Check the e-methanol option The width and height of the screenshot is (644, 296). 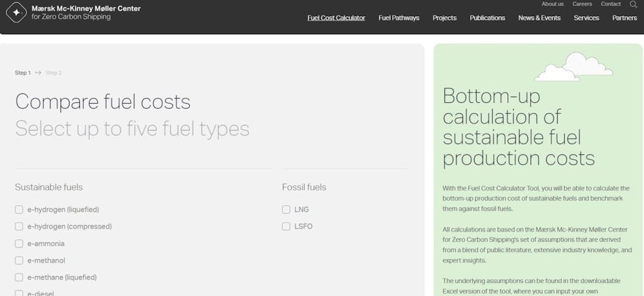19,261
